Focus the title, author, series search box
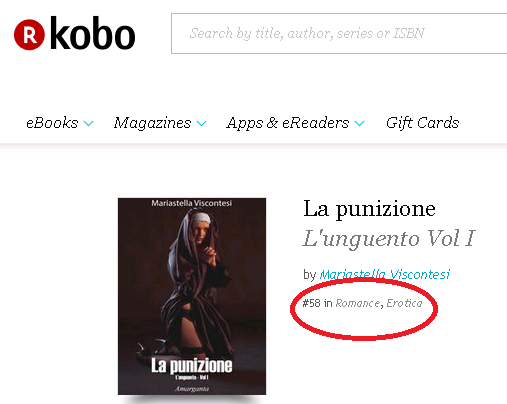The width and height of the screenshot is (507, 404). click(x=339, y=33)
